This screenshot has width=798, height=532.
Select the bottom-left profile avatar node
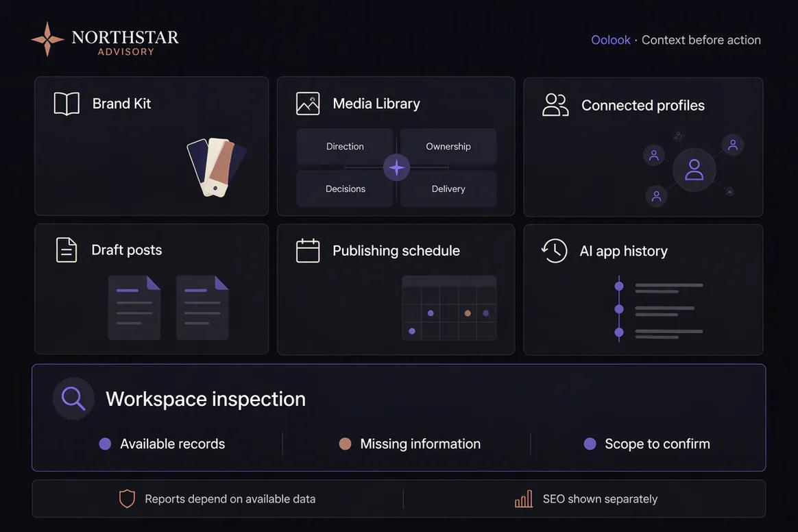click(x=657, y=196)
